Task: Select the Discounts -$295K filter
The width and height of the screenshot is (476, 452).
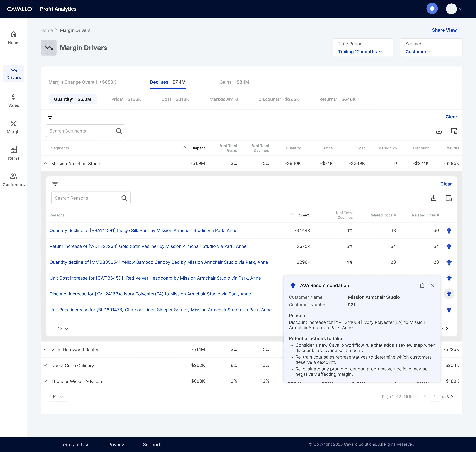Action: pyautogui.click(x=279, y=99)
